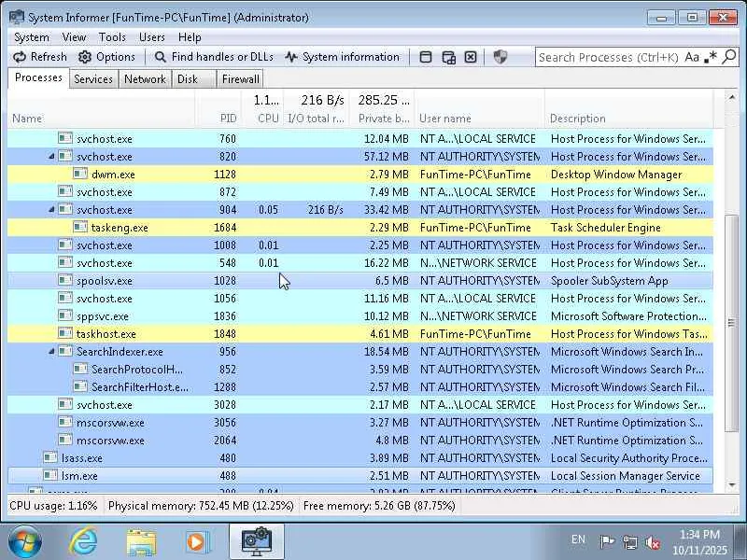Toggle case sensitive search (Aa)
The height and width of the screenshot is (560, 747).
point(692,57)
